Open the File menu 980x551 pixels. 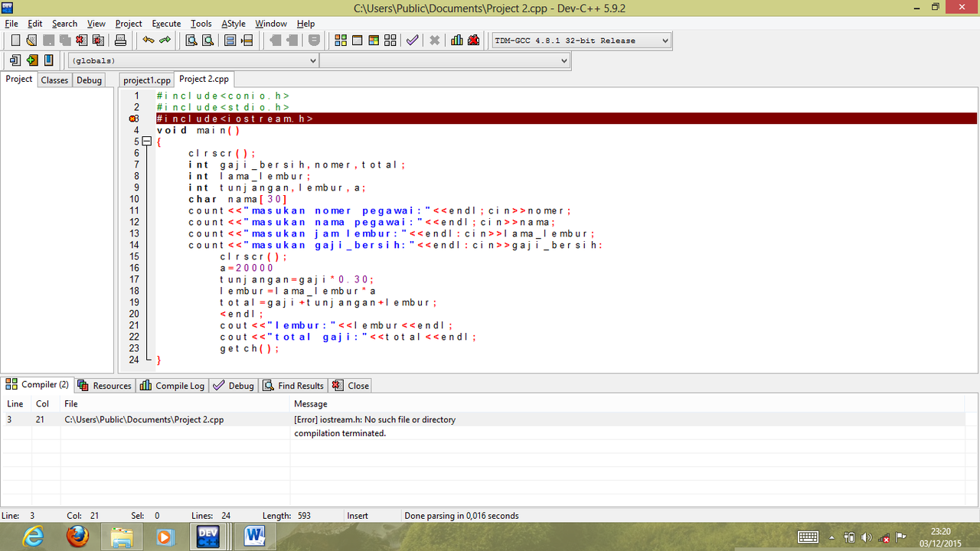(11, 24)
